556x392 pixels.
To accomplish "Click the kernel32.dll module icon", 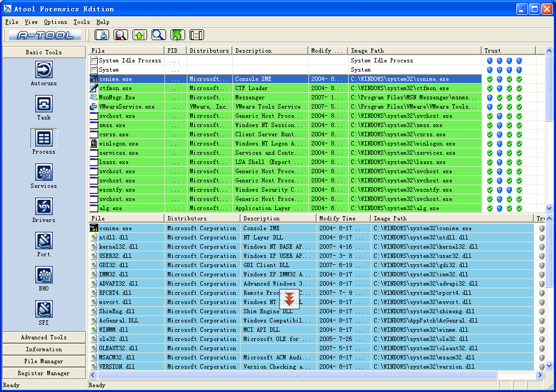I will pos(94,246).
